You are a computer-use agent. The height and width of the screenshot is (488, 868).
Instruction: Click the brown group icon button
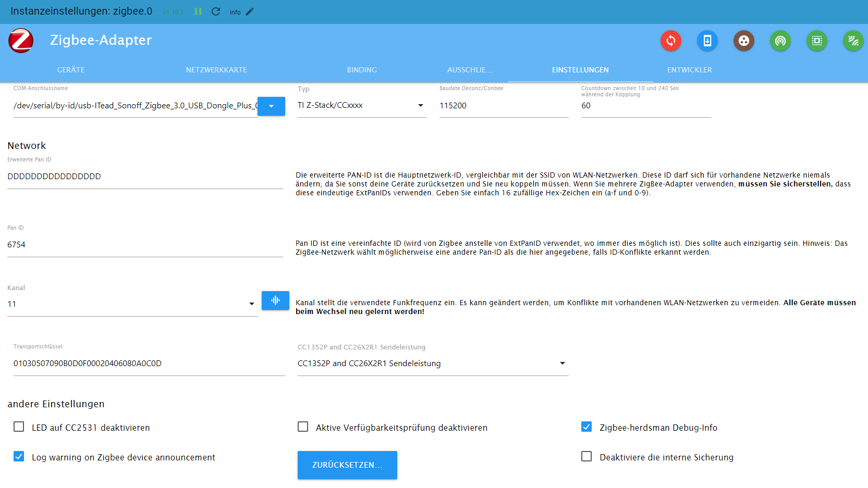744,41
